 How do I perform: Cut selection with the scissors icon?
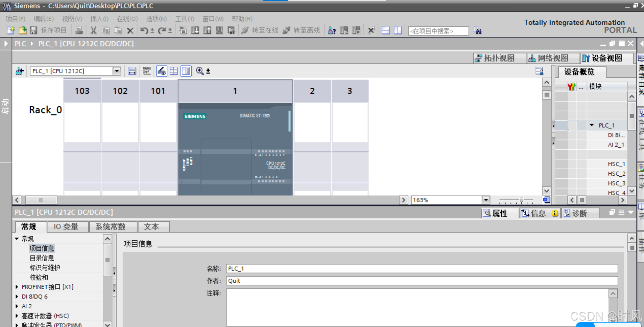tap(94, 30)
